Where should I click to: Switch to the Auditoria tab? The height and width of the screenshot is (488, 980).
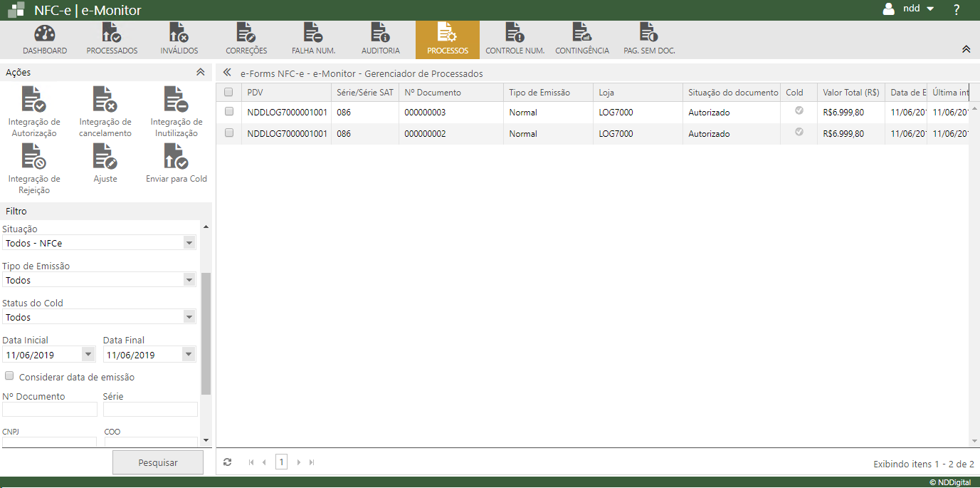click(x=381, y=39)
